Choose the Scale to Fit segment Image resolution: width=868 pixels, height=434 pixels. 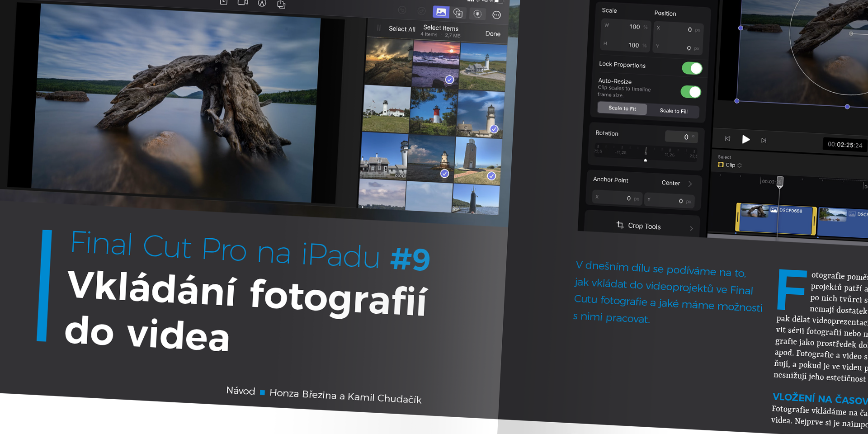point(622,108)
